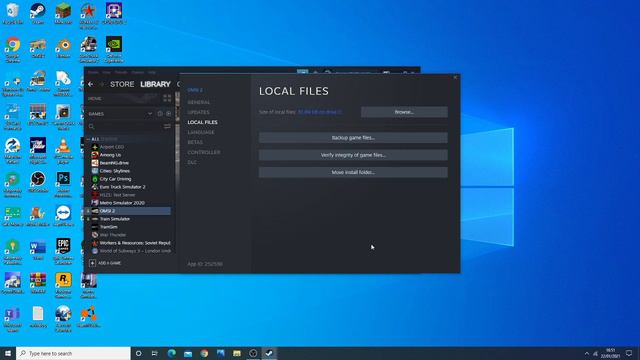This screenshot has height=360, width=640.
Task: Open the LANGUAGE properties tab
Action: point(201,132)
